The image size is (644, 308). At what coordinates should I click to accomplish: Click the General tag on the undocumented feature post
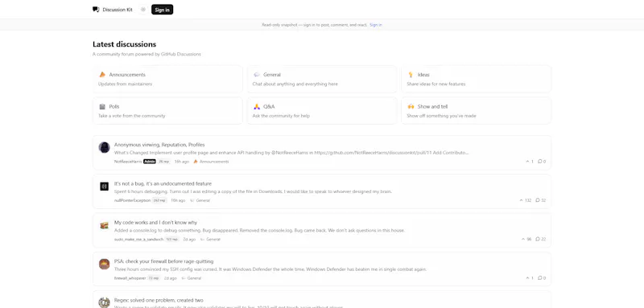pyautogui.click(x=200, y=200)
